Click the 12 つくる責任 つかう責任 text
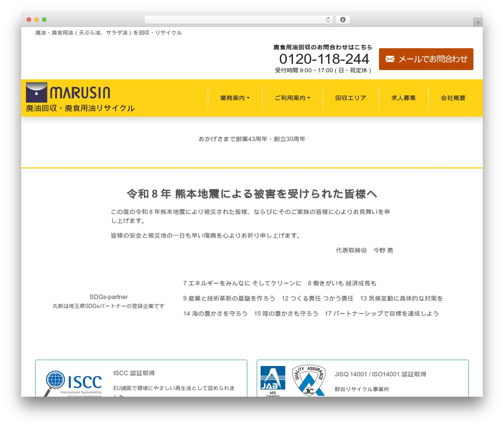Screen dimensions: 504x427 tap(318, 299)
